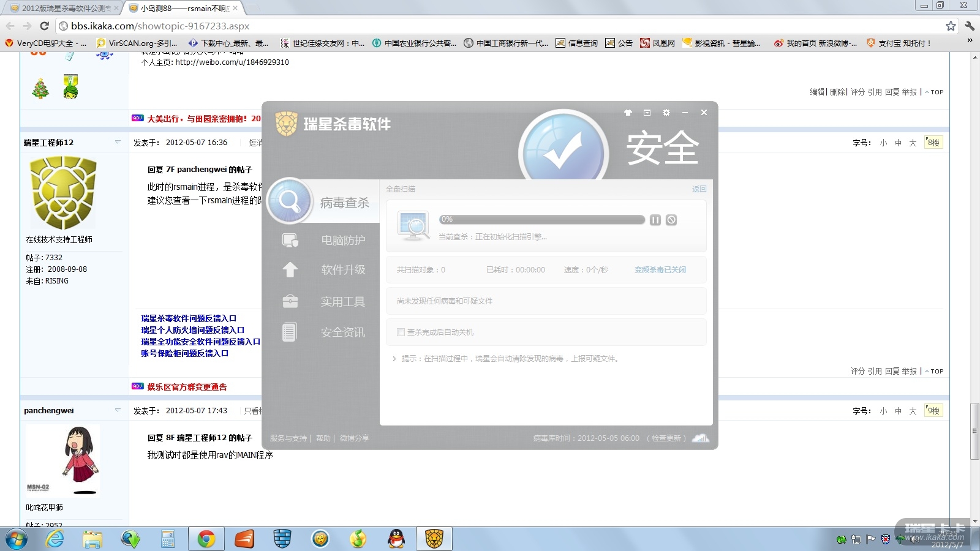
Task: Click 变频杀毒已关闭 link
Action: (x=660, y=270)
